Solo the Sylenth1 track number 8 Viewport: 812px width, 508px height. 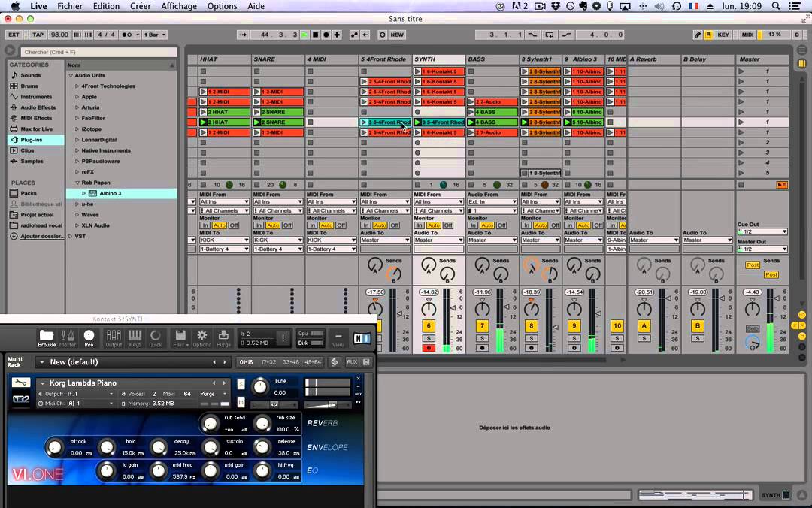[x=532, y=339]
